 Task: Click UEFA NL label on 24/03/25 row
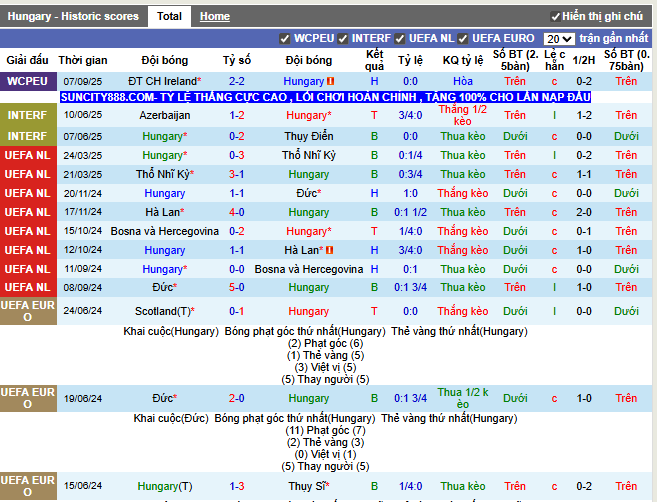pyautogui.click(x=28, y=155)
